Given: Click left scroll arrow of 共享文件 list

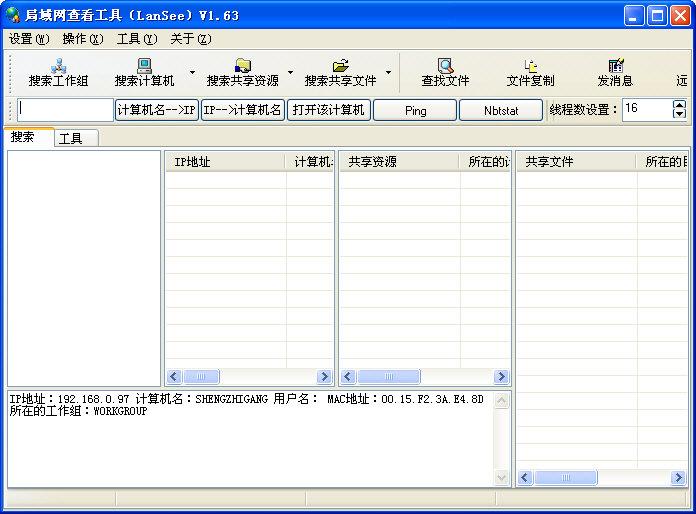Looking at the screenshot, I should tap(525, 478).
